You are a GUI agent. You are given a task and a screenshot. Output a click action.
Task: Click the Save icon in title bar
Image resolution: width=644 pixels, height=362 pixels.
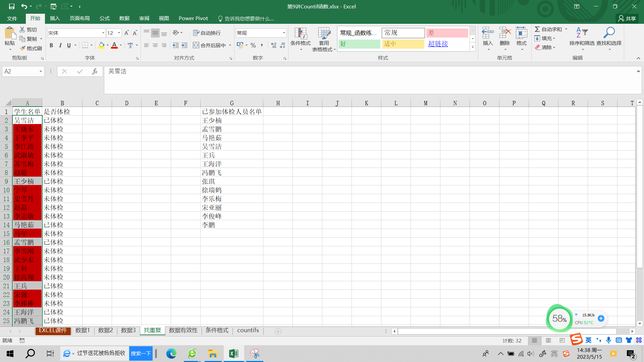(x=11, y=6)
